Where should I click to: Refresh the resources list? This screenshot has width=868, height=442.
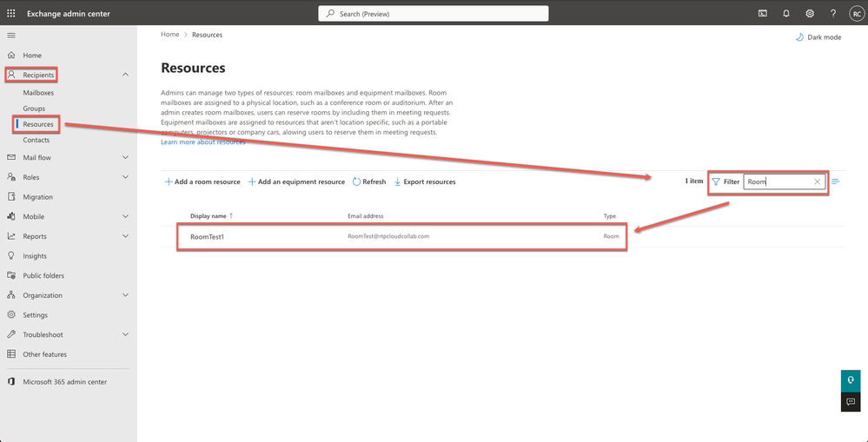369,181
